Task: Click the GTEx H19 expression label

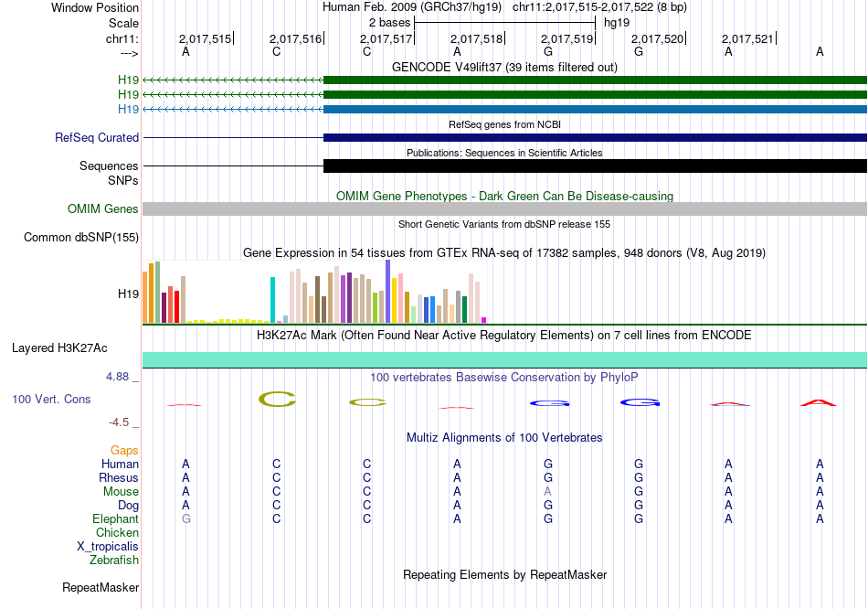Action: tap(128, 294)
